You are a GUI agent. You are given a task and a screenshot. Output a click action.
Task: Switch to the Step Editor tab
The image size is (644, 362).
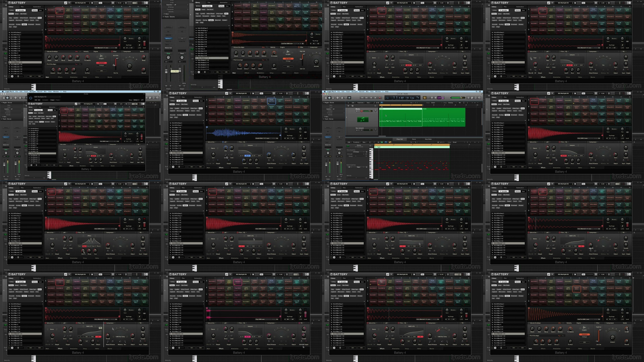[428, 139]
